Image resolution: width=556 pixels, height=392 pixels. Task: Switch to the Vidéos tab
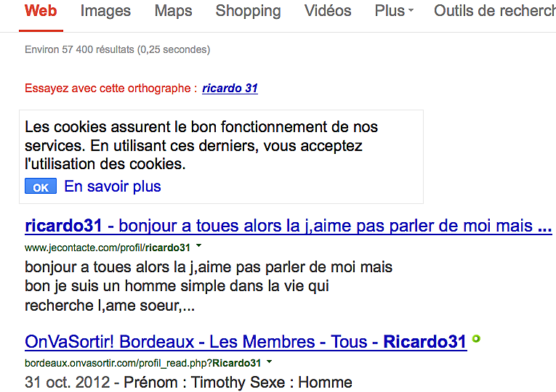(x=328, y=11)
